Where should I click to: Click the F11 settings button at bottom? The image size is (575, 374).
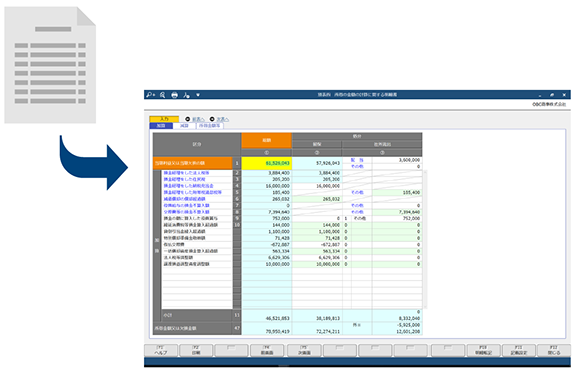(519, 350)
